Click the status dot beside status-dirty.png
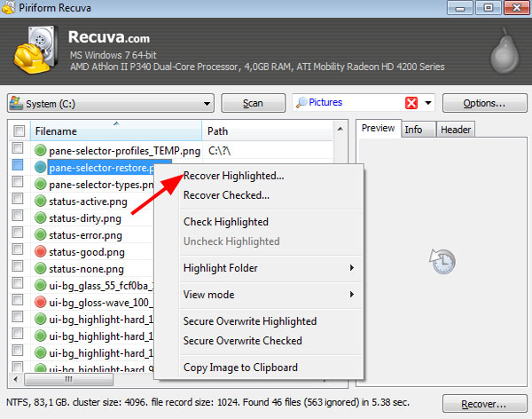Image resolution: width=532 pixels, height=419 pixels. [41, 217]
